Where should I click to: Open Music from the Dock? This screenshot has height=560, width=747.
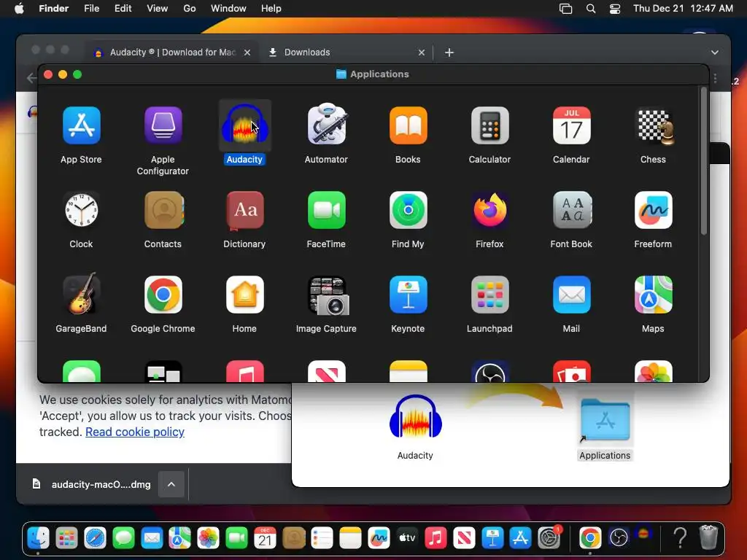point(436,538)
